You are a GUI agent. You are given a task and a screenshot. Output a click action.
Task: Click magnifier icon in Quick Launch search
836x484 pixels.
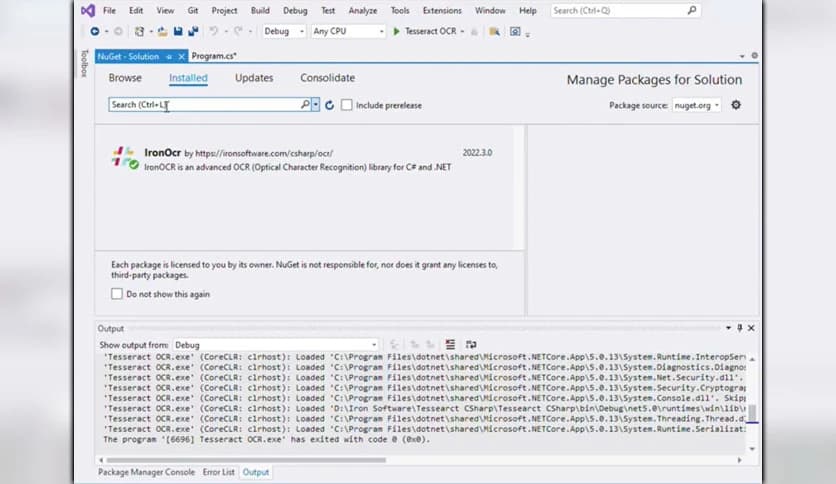coord(692,10)
